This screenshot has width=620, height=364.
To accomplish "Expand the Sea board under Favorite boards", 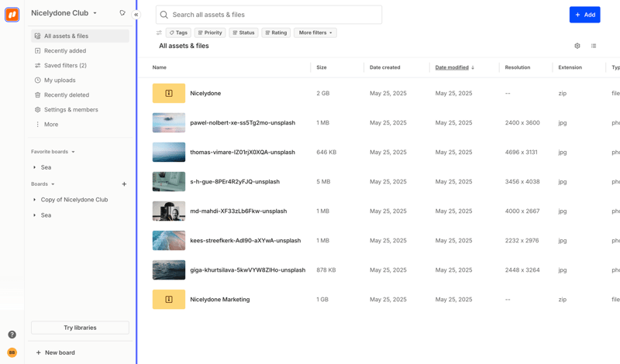I will point(34,167).
